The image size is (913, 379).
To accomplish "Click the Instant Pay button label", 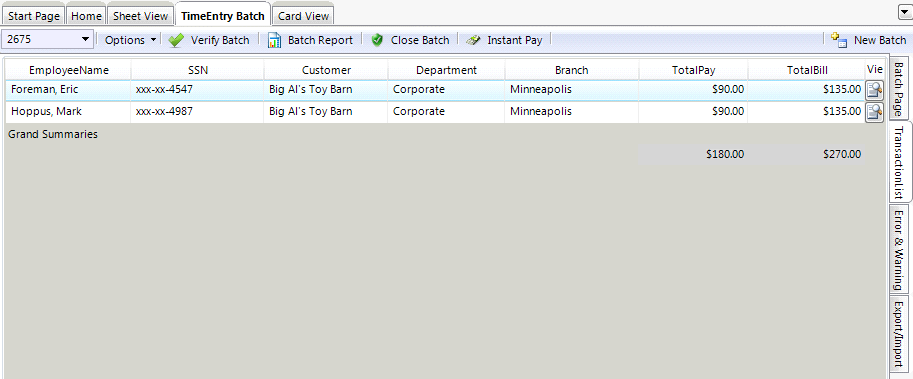I will 515,40.
